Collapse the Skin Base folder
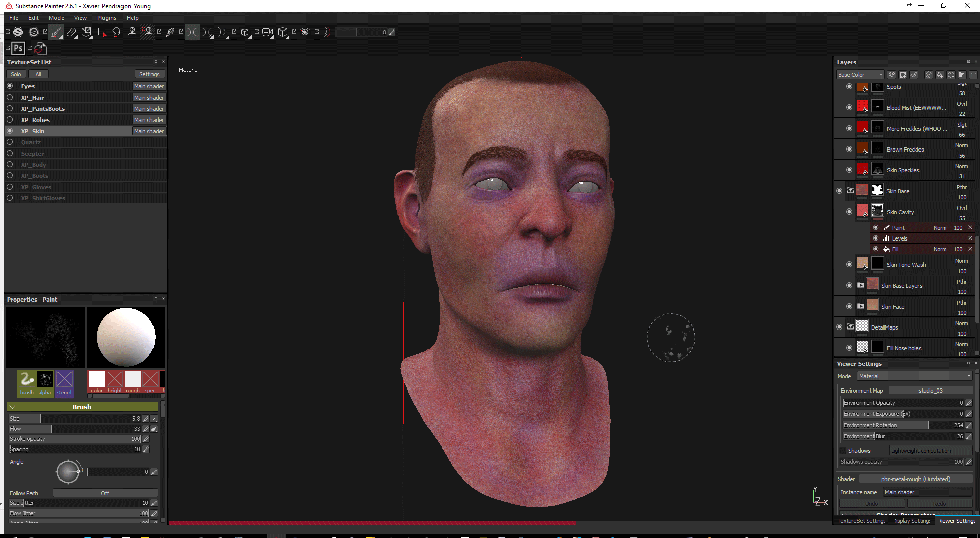Screen dimensions: 980x538 pyautogui.click(x=850, y=191)
